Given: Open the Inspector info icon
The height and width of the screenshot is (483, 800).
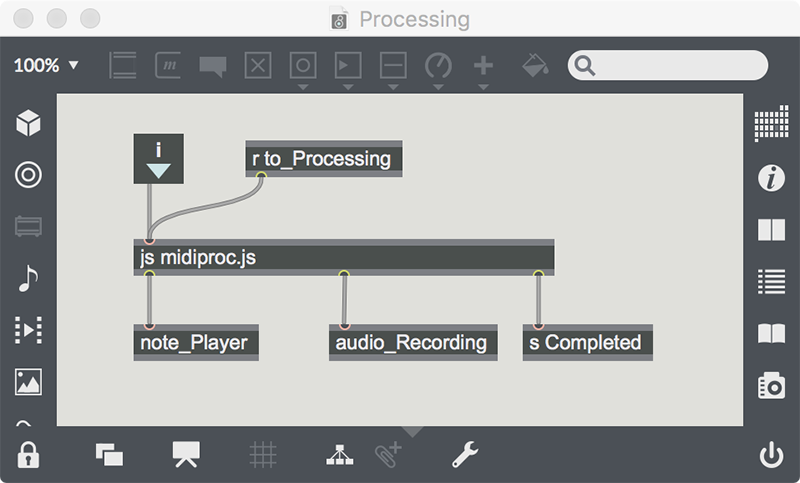Looking at the screenshot, I should (x=771, y=177).
